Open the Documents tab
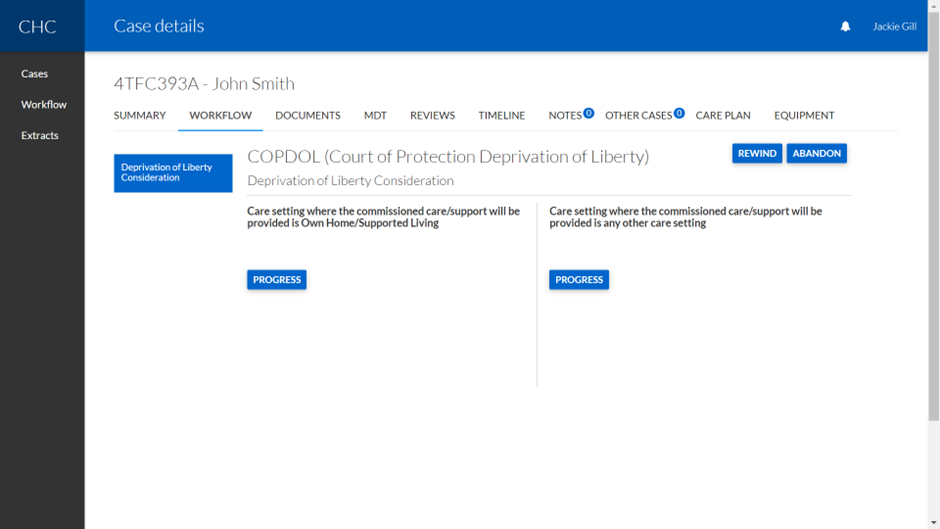Image resolution: width=940 pixels, height=529 pixels. click(308, 116)
